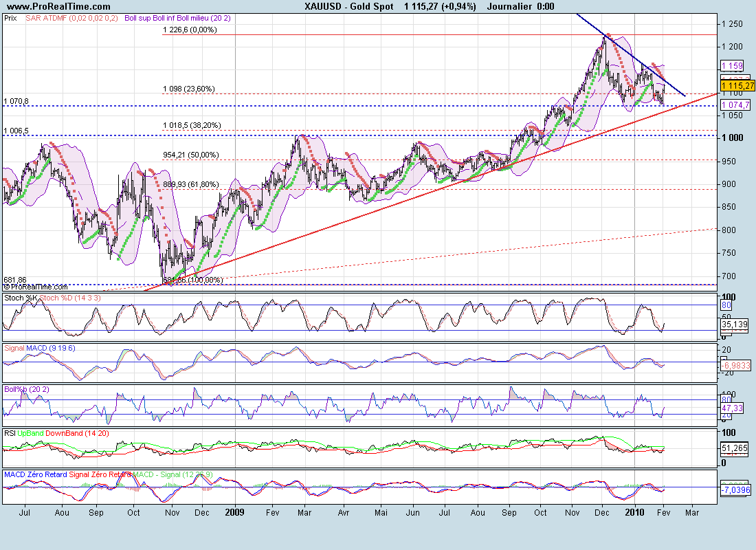Click the 1 250 price axis label

(x=732, y=24)
